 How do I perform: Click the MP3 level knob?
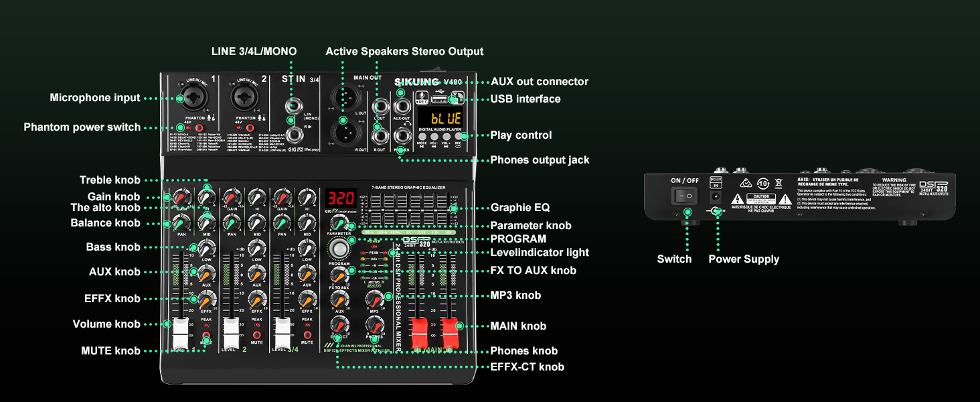pos(375,299)
